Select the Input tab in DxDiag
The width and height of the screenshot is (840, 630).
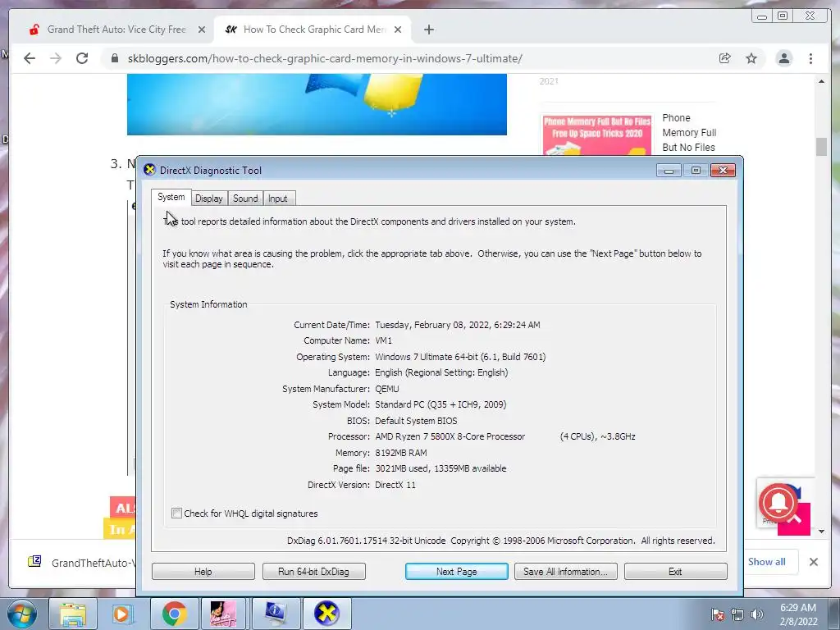[x=278, y=199]
